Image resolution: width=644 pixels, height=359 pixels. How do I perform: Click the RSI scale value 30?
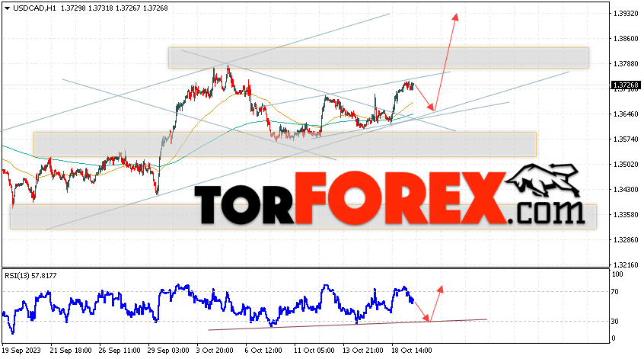coord(615,322)
